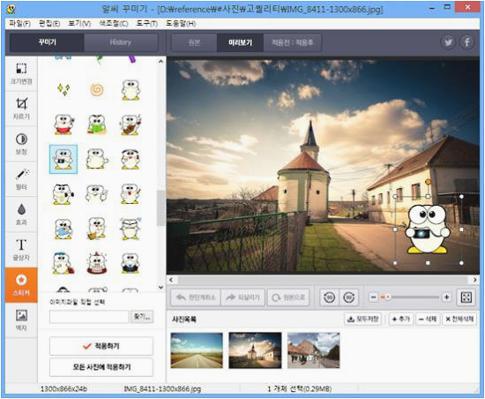This screenshot has width=485, height=399.
Task: Open the 보기(V) menu
Action: (79, 23)
